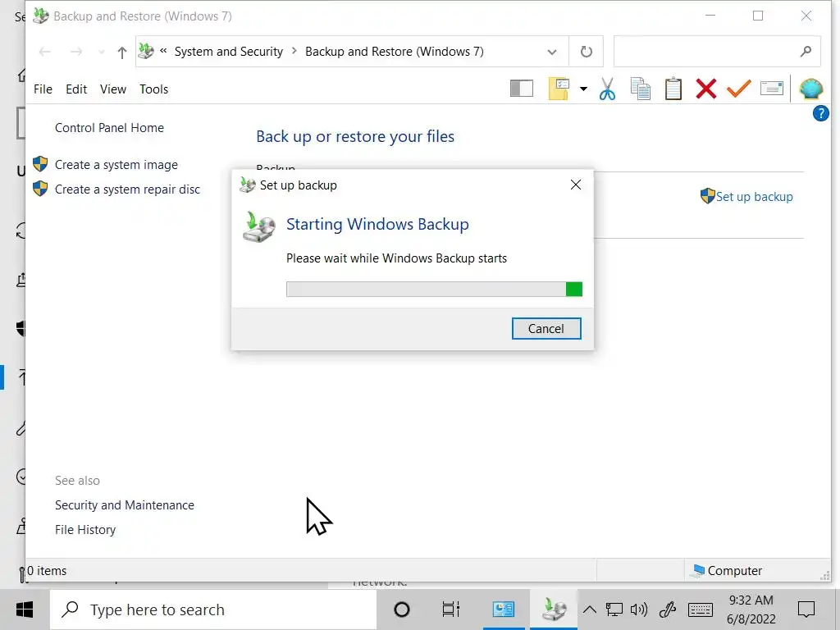The width and height of the screenshot is (840, 630).
Task: Click the orange checkmark toolbar icon
Action: point(739,89)
